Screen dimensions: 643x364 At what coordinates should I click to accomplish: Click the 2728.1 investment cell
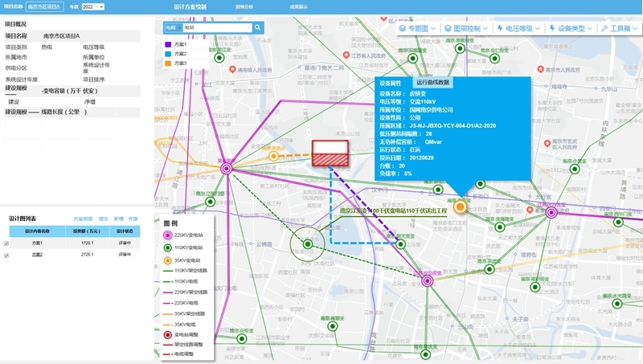(88, 255)
